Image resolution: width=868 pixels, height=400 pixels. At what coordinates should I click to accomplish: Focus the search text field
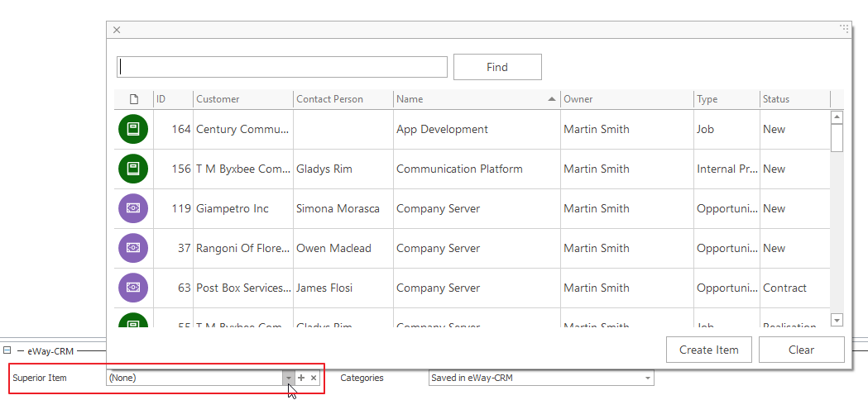[x=282, y=67]
